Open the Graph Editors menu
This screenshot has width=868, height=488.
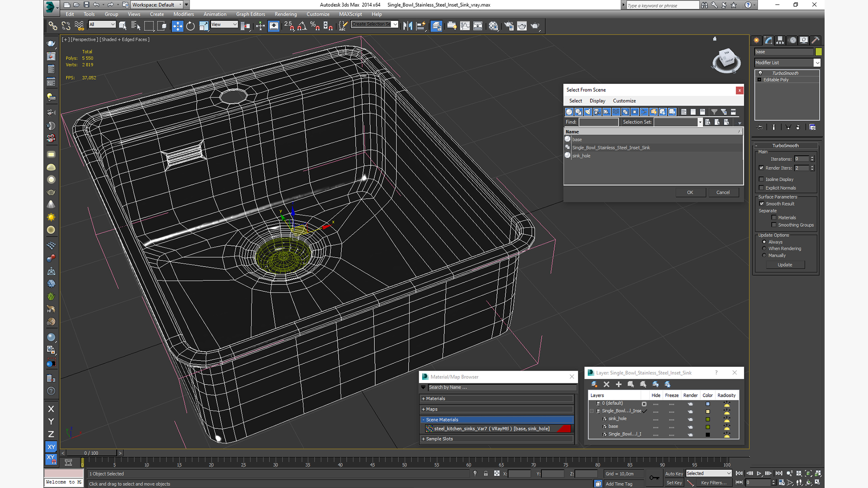[250, 14]
